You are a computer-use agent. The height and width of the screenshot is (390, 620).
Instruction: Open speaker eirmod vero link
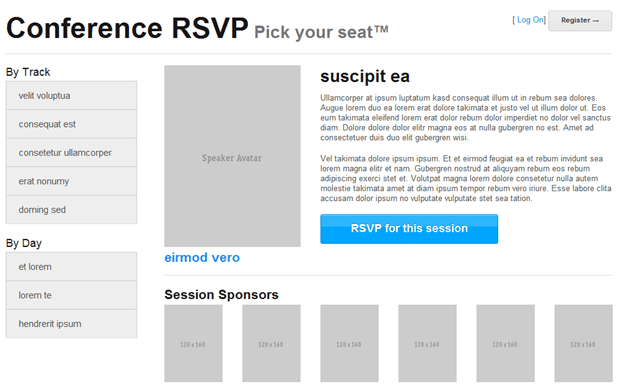click(x=202, y=257)
